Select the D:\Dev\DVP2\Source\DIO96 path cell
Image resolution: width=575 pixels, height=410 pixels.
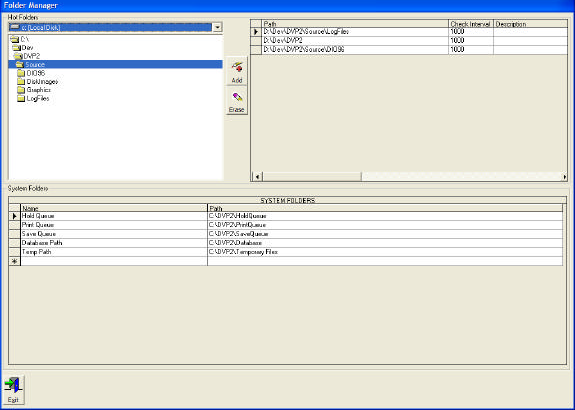[355, 50]
